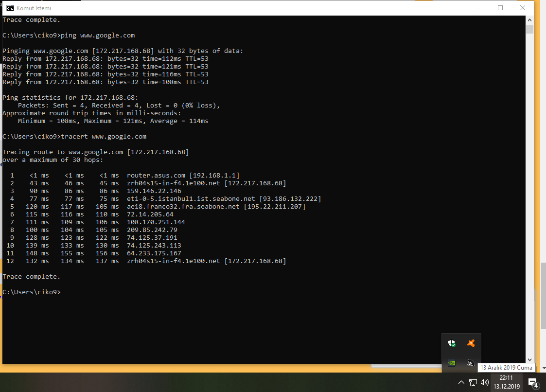The width and height of the screenshot is (546, 392).
Task: Close the Komut İstemi window
Action: [x=522, y=8]
